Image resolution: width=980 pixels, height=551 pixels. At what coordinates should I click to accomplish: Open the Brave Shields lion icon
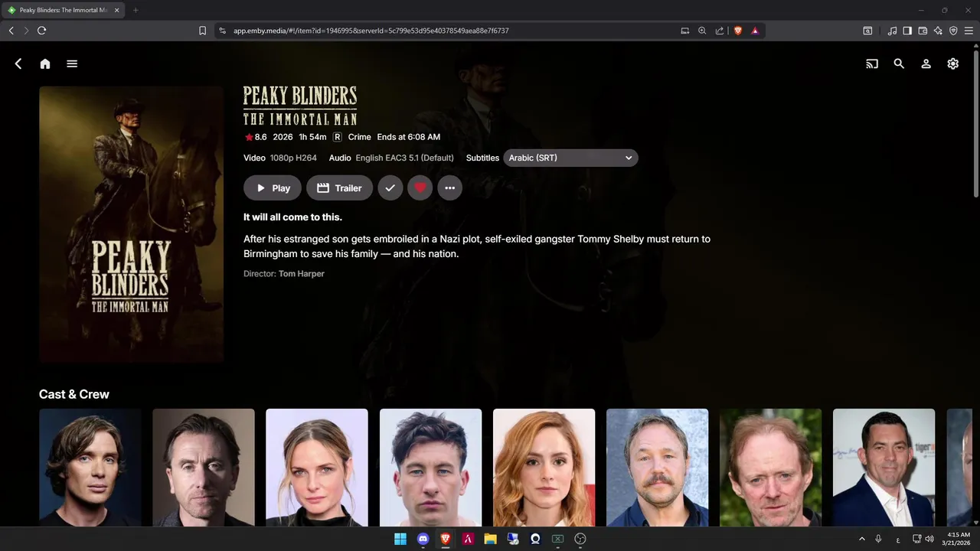[738, 31]
